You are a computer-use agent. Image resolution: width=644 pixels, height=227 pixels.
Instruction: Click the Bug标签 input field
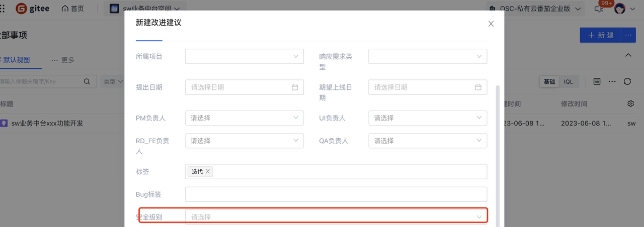click(336, 194)
